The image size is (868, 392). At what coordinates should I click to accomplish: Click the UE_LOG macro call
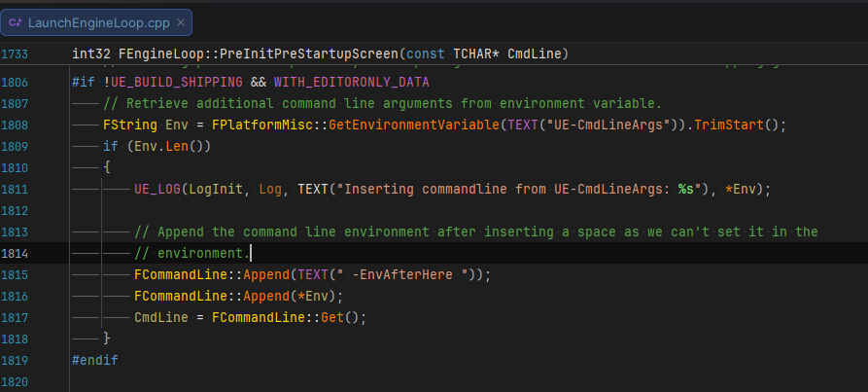tap(157, 190)
